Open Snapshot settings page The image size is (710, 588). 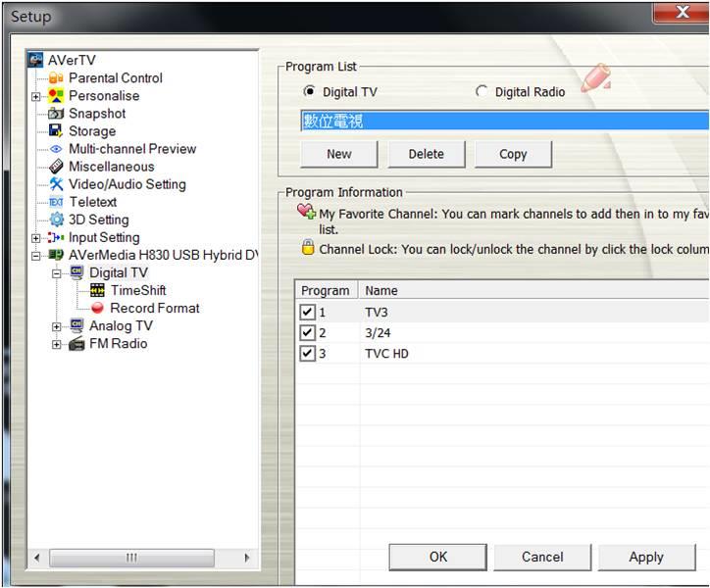(97, 114)
